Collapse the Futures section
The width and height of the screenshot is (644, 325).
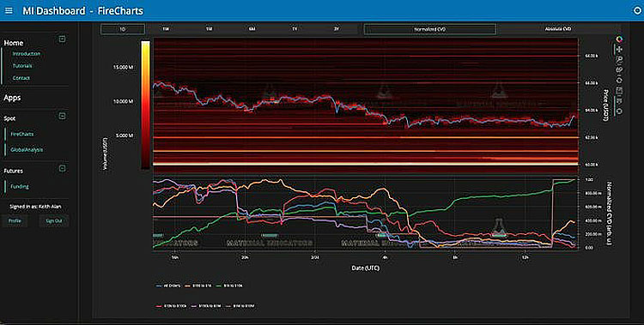click(62, 168)
